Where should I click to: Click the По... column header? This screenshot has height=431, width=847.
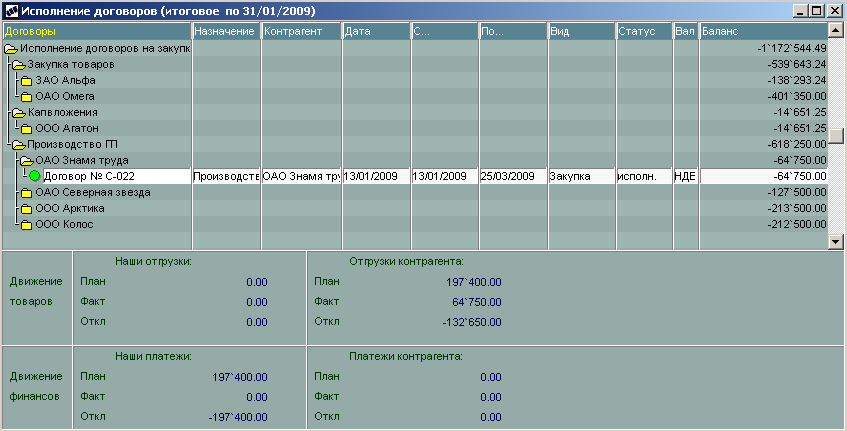513,31
